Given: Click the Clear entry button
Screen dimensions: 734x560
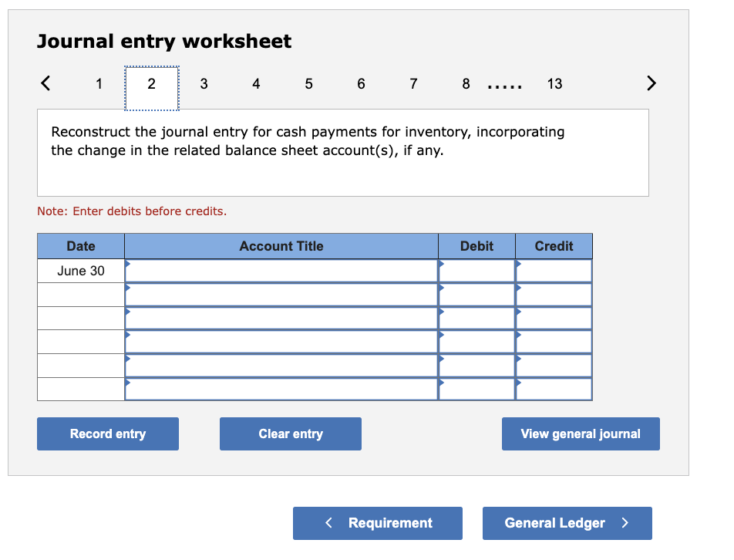Looking at the screenshot, I should tap(291, 434).
